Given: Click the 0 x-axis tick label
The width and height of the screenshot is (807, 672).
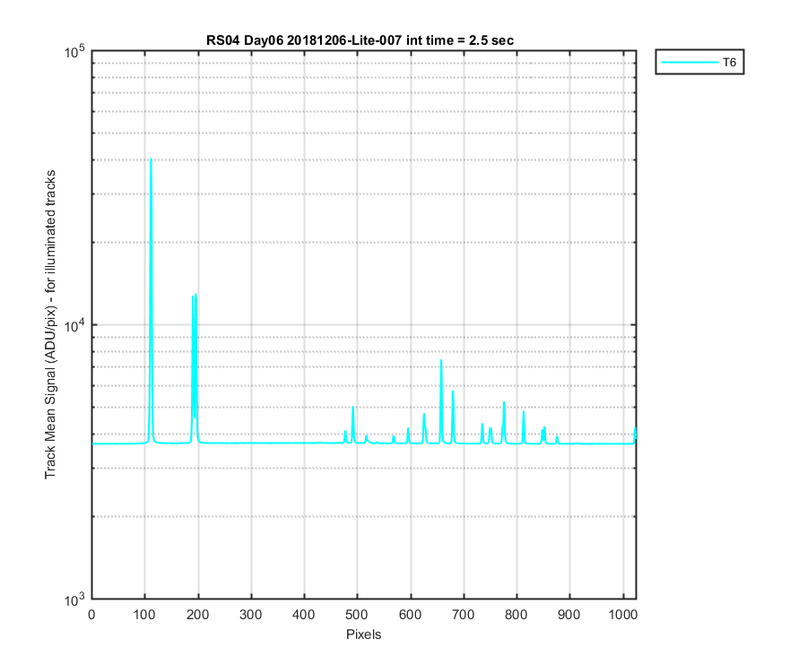Looking at the screenshot, I should click(91, 615).
